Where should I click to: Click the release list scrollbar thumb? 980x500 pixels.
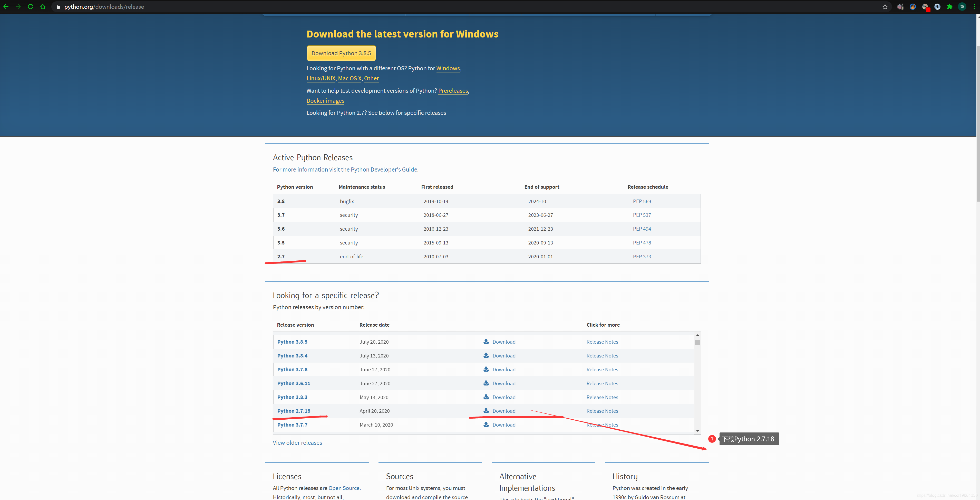pos(697,342)
